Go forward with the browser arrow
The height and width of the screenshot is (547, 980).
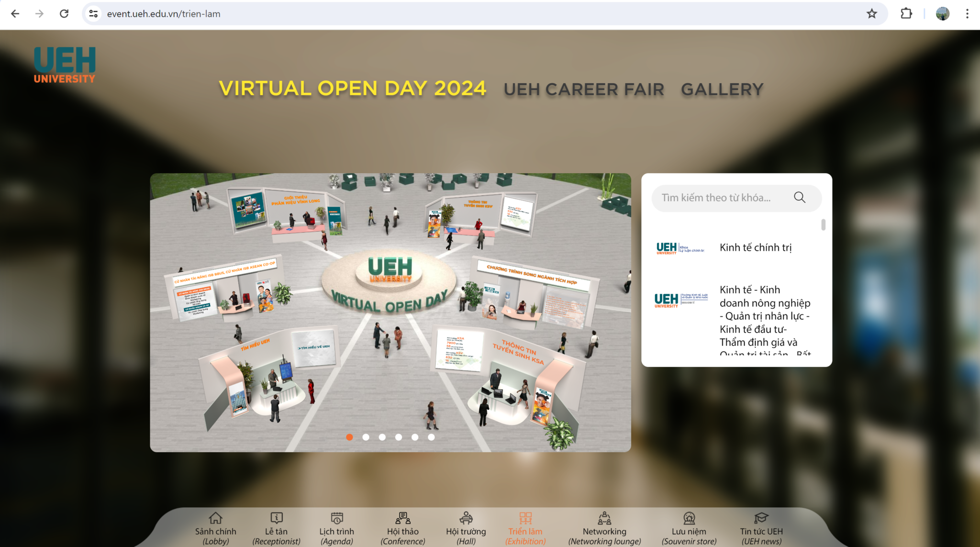point(39,14)
